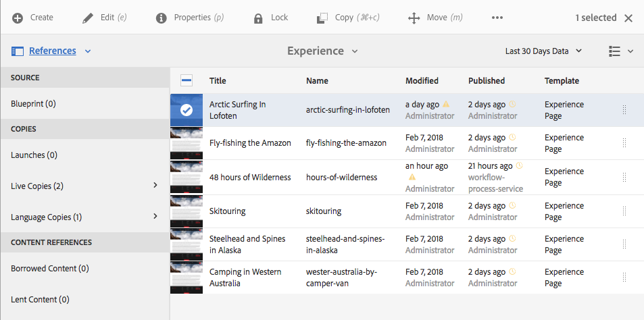Select Launches (0) in references

click(34, 155)
